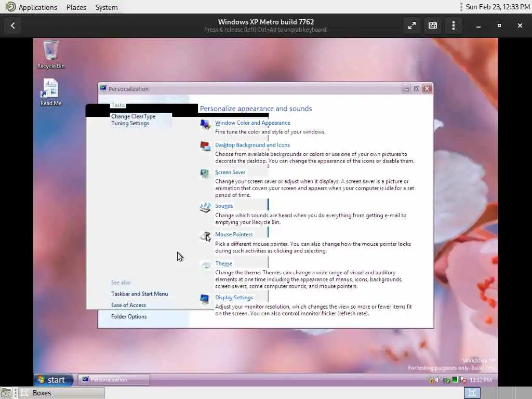Click the Boxes entry in host taskbar
The width and height of the screenshot is (532, 399).
point(62,393)
